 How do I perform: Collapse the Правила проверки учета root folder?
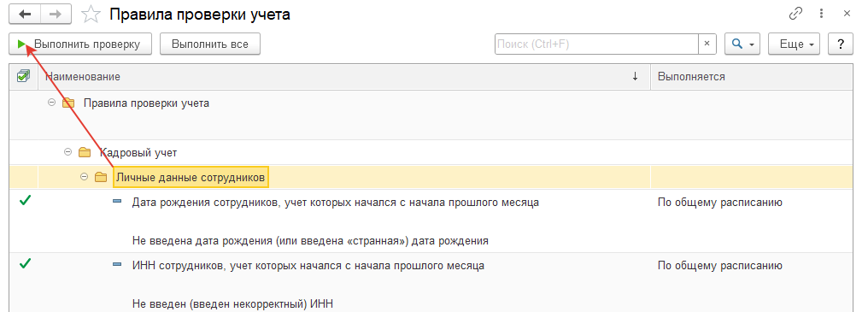pos(52,103)
